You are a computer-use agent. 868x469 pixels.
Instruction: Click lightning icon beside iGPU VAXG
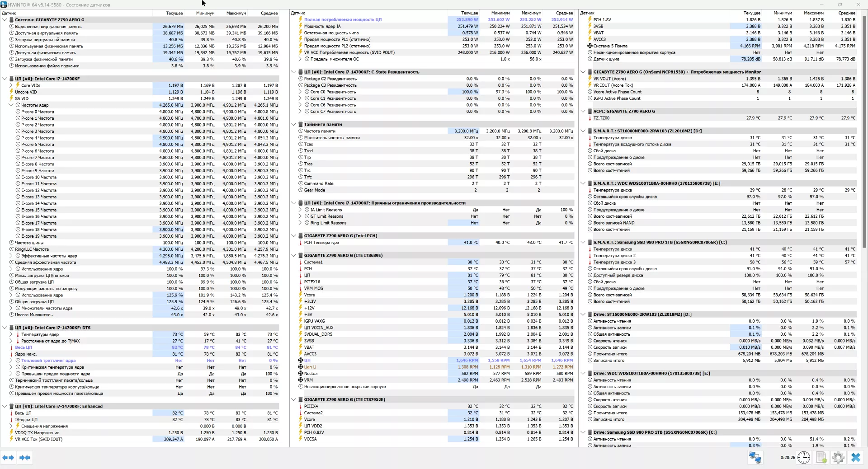(x=300, y=321)
